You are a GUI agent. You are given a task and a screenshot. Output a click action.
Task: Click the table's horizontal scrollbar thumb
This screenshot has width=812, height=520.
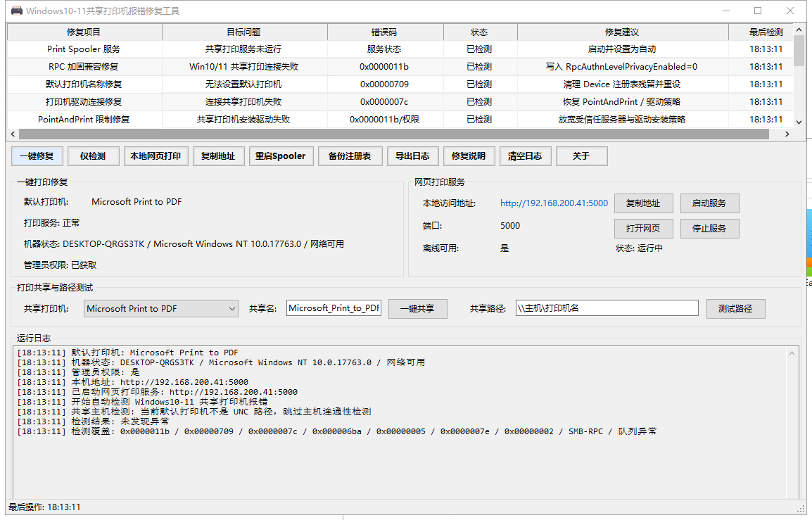tap(394, 134)
